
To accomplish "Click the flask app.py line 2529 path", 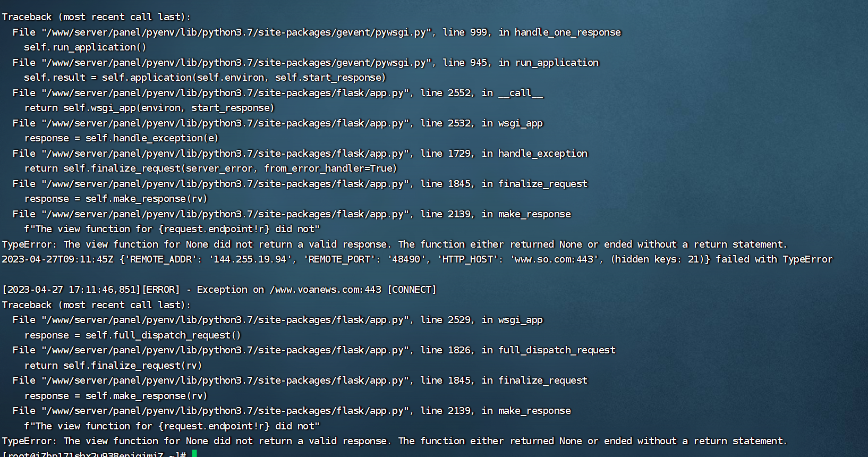I will coord(228,320).
